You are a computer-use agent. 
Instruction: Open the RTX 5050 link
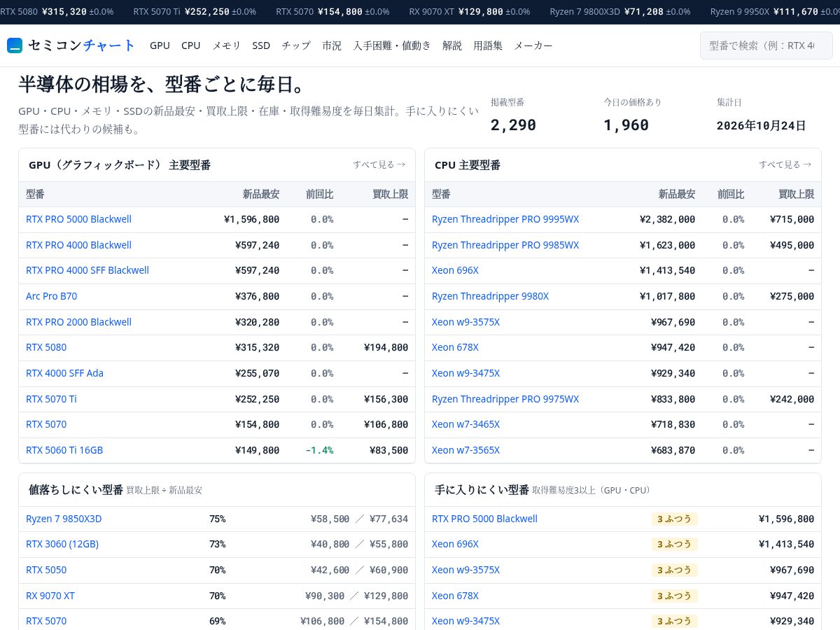tap(46, 570)
